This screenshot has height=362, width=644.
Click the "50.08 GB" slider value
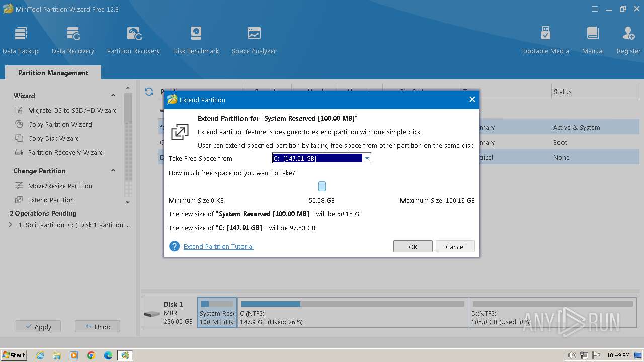pos(321,200)
